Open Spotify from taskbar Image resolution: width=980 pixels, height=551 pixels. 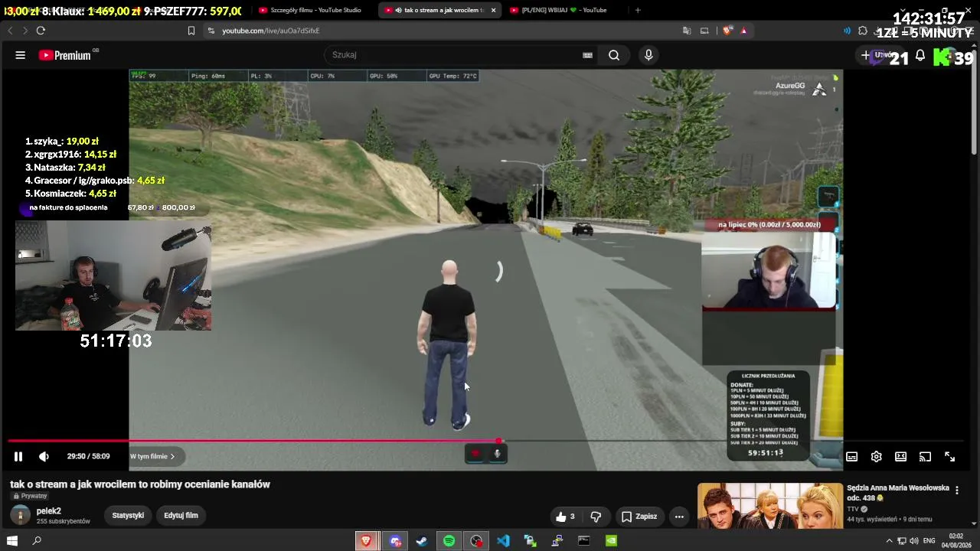point(449,541)
